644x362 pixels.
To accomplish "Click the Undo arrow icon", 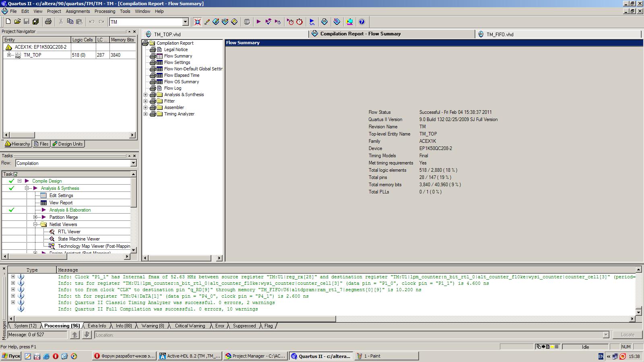I will [92, 22].
